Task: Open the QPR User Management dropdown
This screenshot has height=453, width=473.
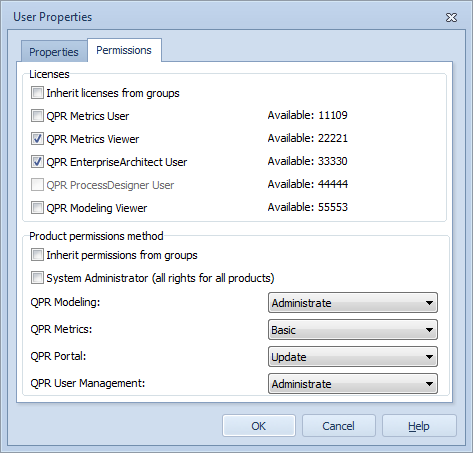Action: (353, 384)
